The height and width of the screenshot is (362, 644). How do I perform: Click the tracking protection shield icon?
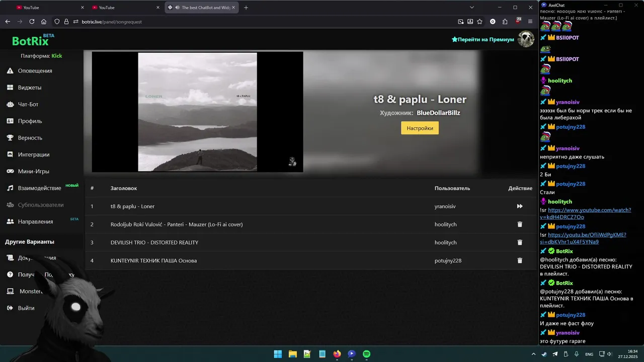(x=57, y=22)
